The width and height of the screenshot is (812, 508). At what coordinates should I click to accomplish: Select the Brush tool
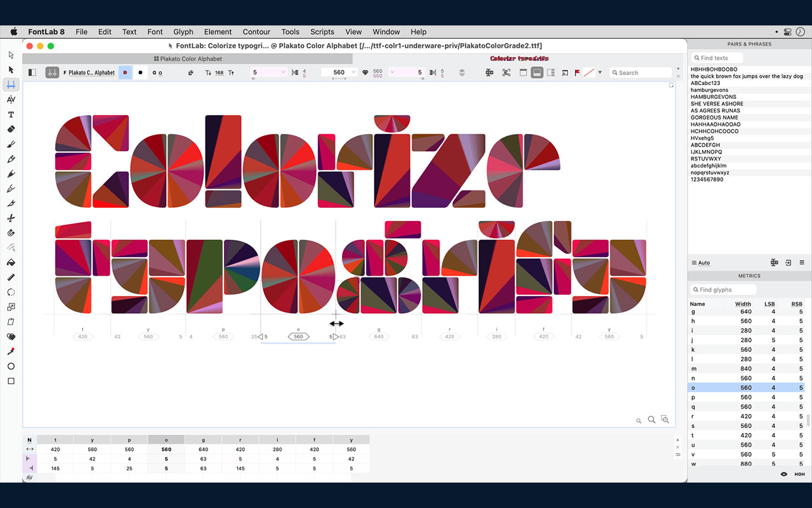click(x=11, y=144)
